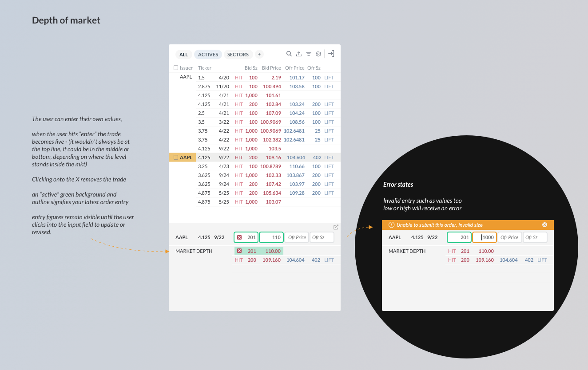Screen dimensions: 588x370
Task: Hit the 101.61 bid row
Action: 239,95
